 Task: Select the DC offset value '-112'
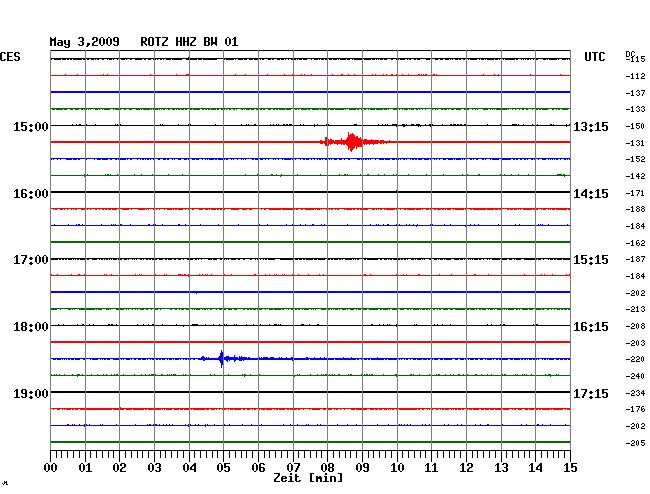tap(635, 76)
